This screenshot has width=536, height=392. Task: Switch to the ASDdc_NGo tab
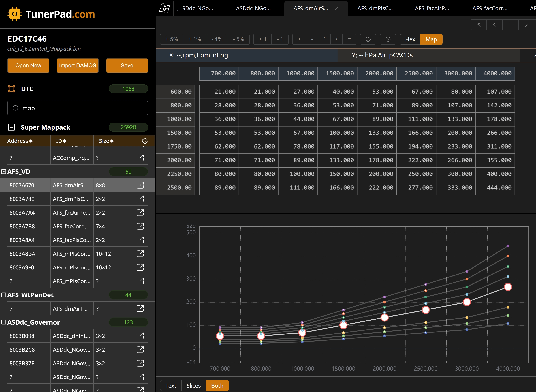coord(253,9)
